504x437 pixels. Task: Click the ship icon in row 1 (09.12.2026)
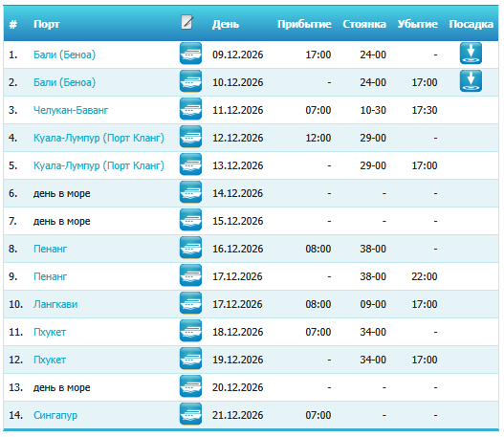point(190,54)
